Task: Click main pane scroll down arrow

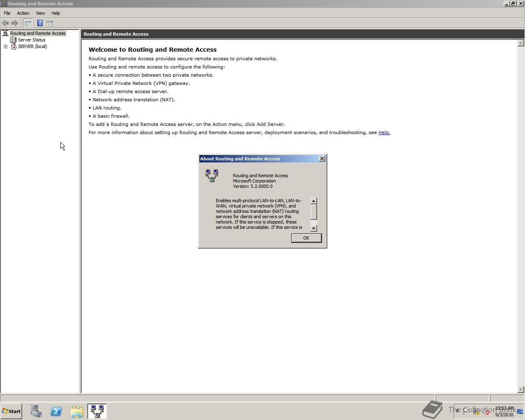Action: (x=521, y=390)
